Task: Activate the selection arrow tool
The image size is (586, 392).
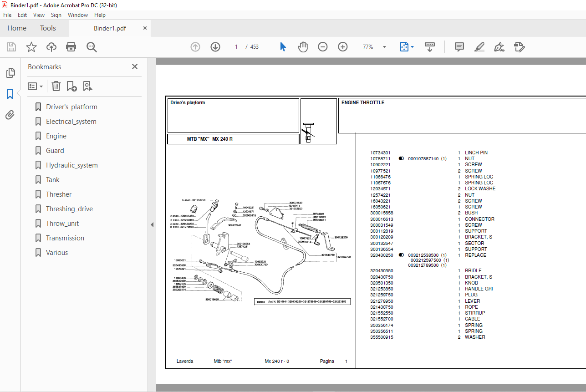Action: (283, 47)
